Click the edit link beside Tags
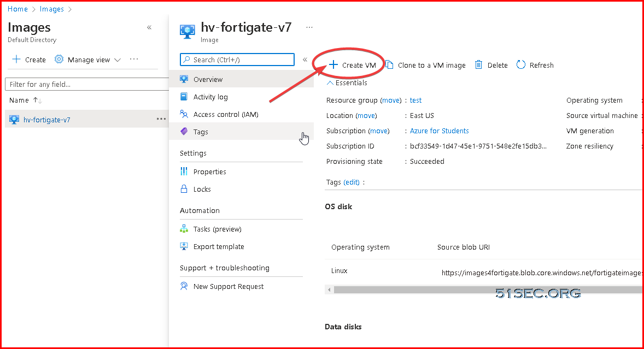The image size is (644, 349). [352, 182]
